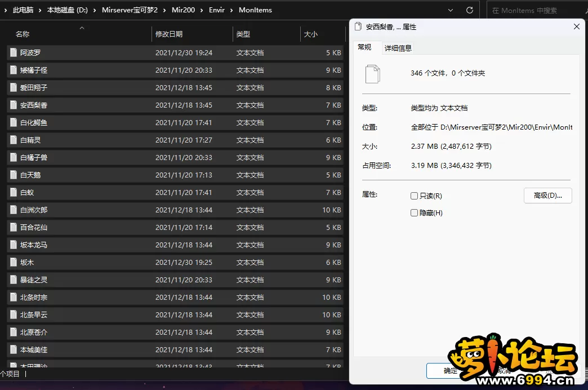Click the file icon next to 白橘子兽
Image resolution: width=588 pixels, height=390 pixels.
[x=14, y=157]
